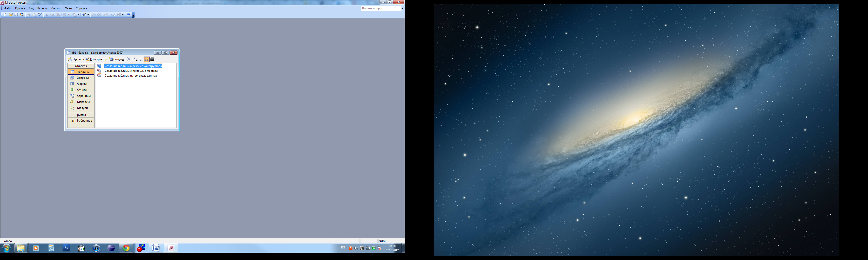This screenshot has width=868, height=260.
Task: Open the Toolbar Options arrow
Action: point(133,15)
